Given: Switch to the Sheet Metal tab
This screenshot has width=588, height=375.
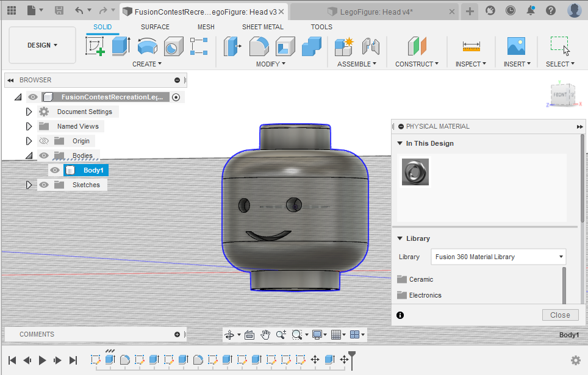Looking at the screenshot, I should 263,27.
